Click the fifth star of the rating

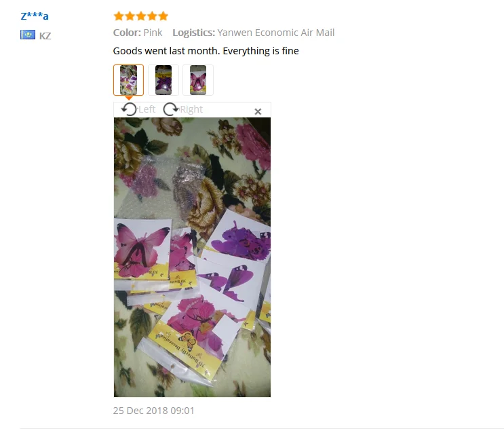[x=163, y=16]
